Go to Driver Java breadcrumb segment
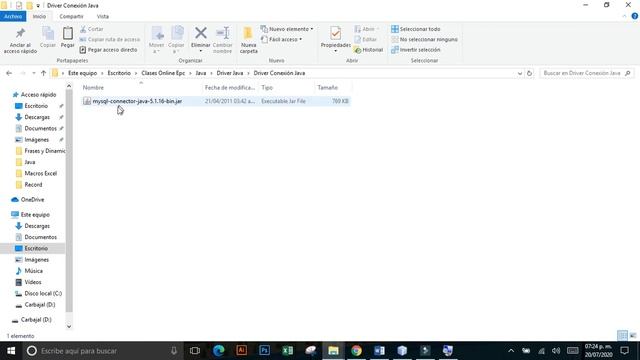Screen dimensions: 640x360 click(x=229, y=73)
